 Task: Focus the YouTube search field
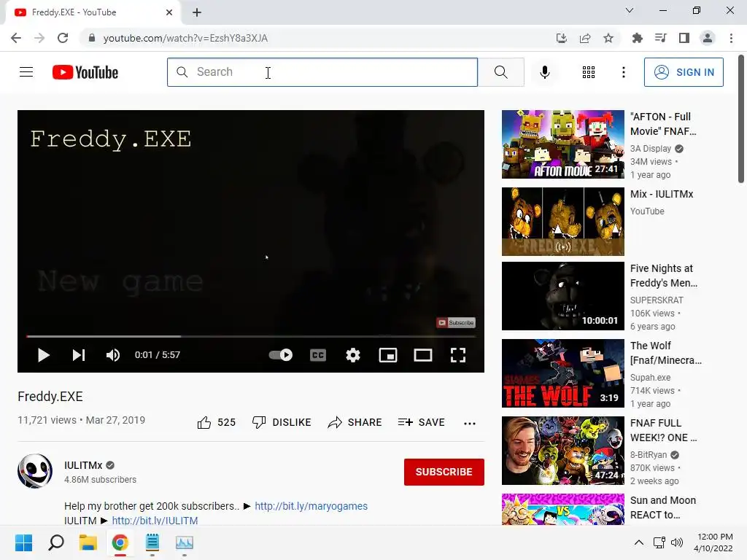(322, 72)
